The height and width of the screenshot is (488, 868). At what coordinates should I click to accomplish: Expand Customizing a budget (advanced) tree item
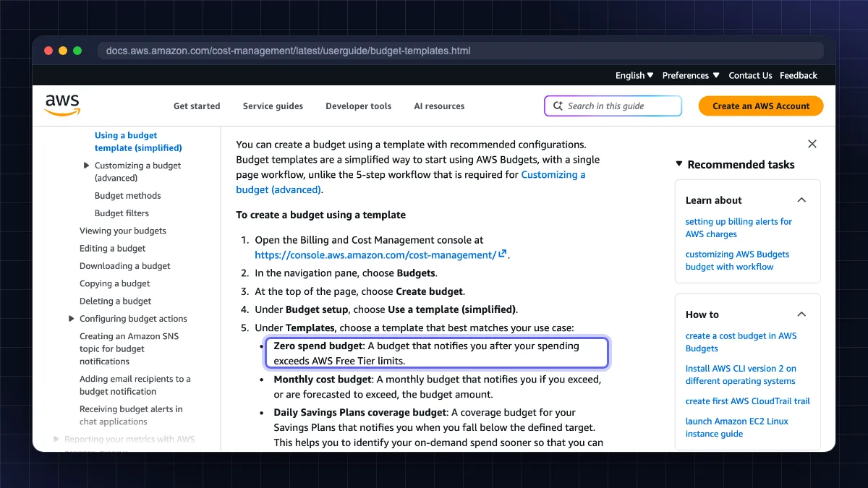87,166
